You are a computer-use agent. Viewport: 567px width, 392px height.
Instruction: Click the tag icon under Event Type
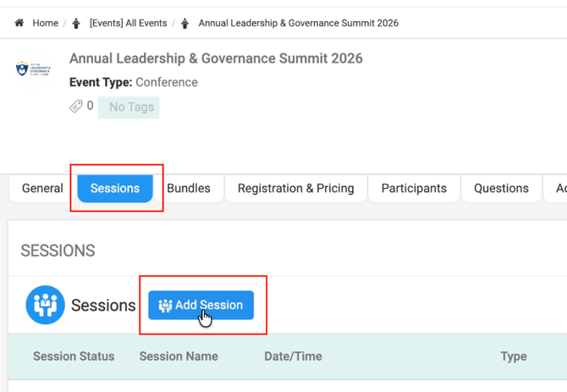coord(76,107)
